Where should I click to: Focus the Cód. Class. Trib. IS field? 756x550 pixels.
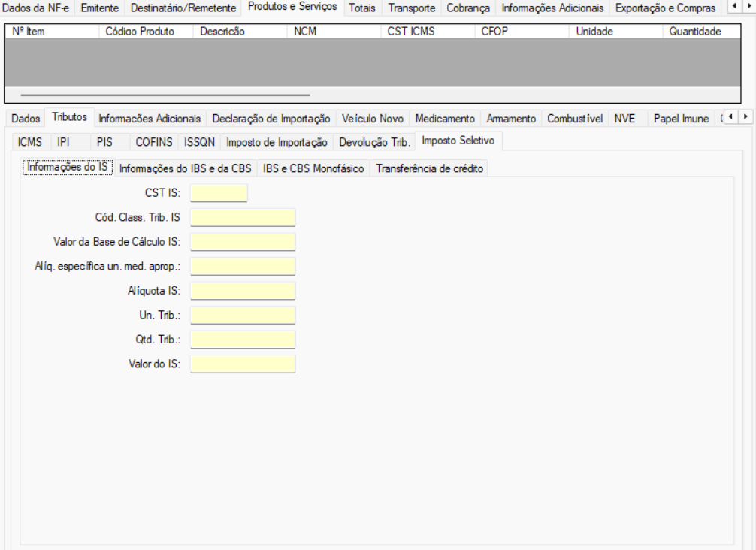[x=243, y=217]
